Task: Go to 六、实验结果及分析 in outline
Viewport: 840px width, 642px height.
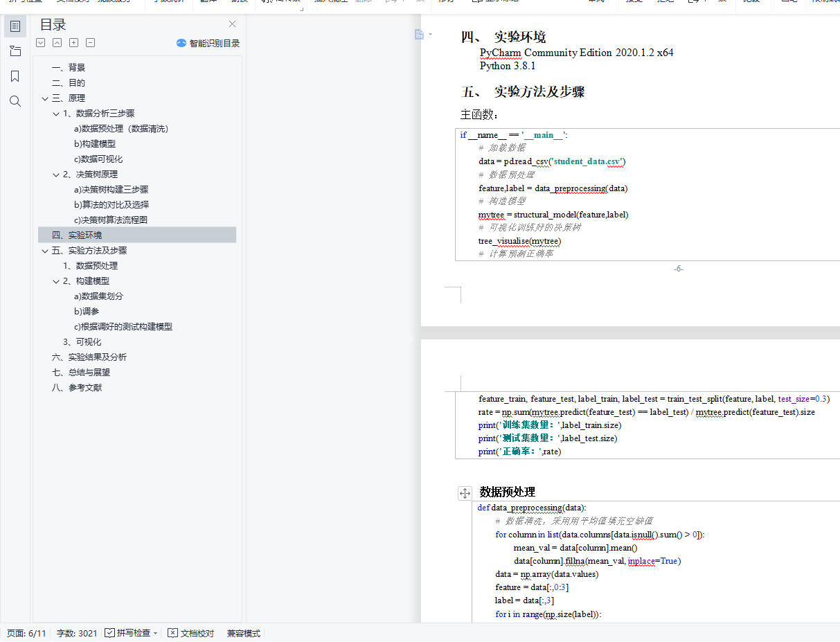Action: [89, 357]
